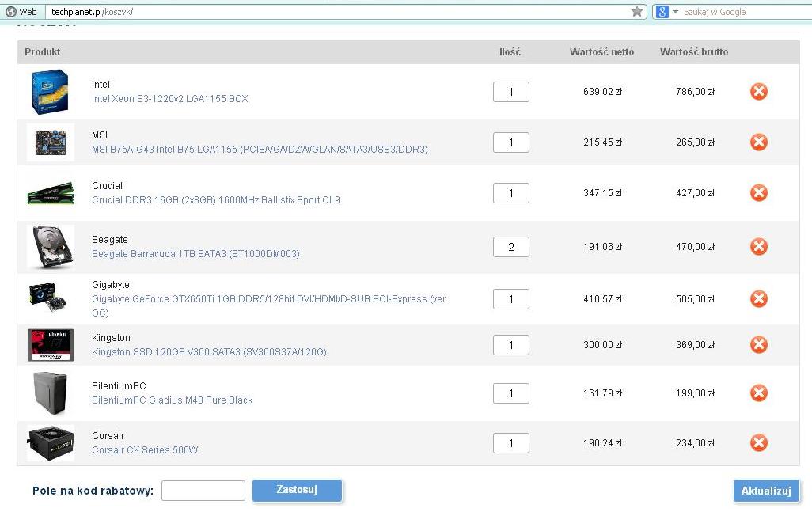The width and height of the screenshot is (812, 512).
Task: Focus quantity field for MSI motherboard
Action: (511, 142)
